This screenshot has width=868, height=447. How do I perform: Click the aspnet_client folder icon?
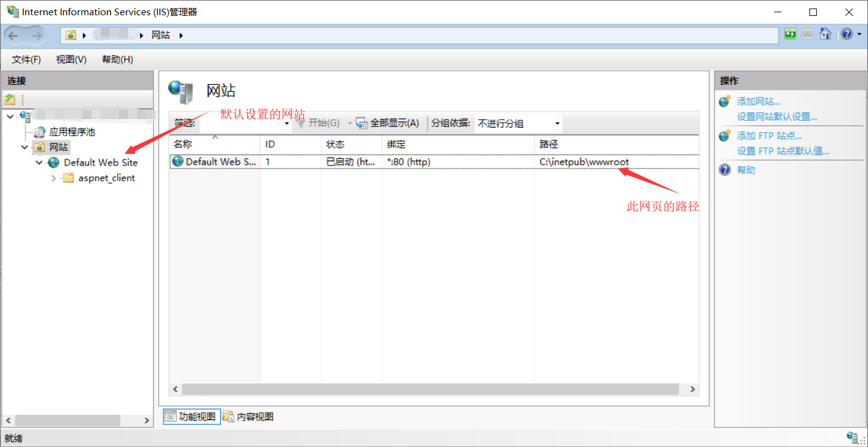[68, 178]
